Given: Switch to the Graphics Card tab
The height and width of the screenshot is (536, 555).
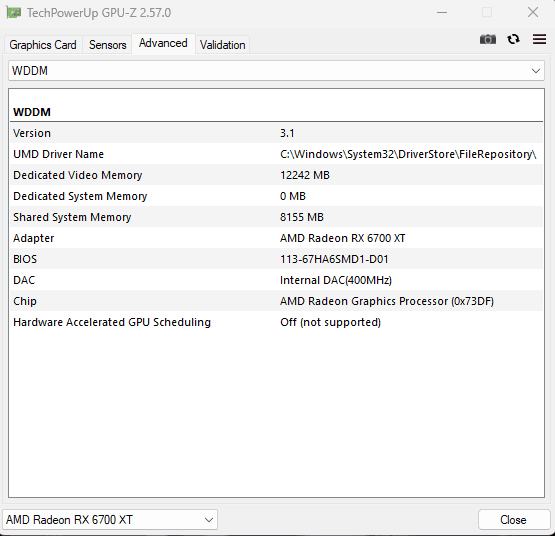Looking at the screenshot, I should [43, 45].
